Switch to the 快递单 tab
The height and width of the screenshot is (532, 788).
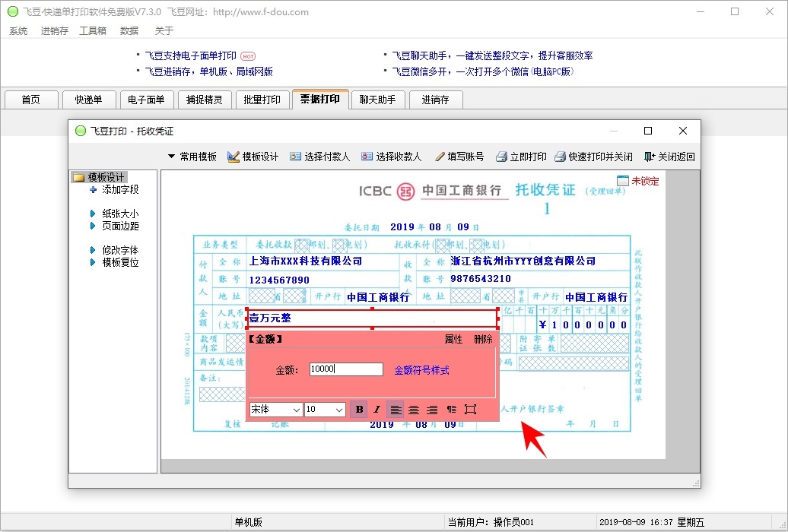[89, 100]
